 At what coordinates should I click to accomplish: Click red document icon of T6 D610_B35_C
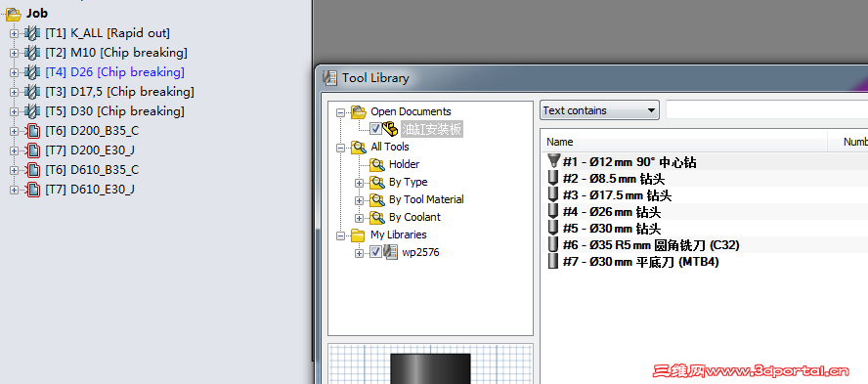pyautogui.click(x=33, y=170)
